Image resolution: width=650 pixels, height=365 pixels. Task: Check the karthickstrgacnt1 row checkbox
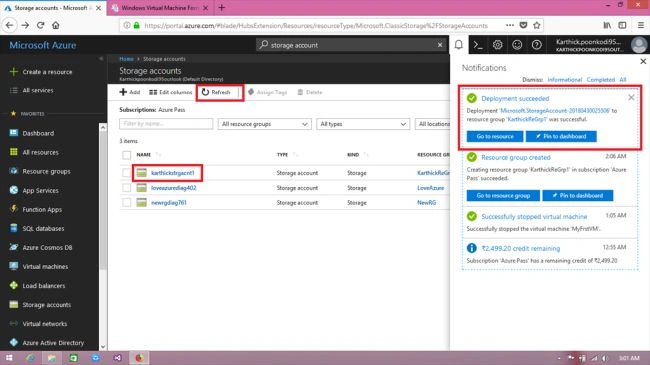tap(126, 173)
